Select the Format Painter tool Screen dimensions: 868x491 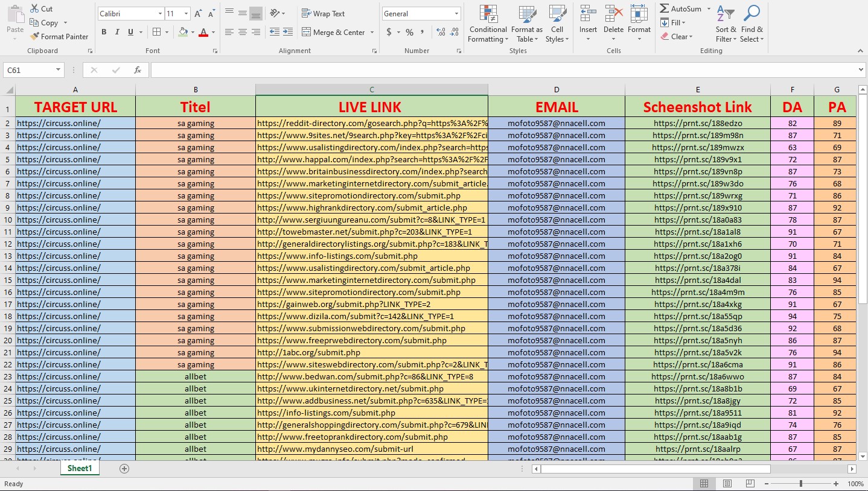(59, 36)
